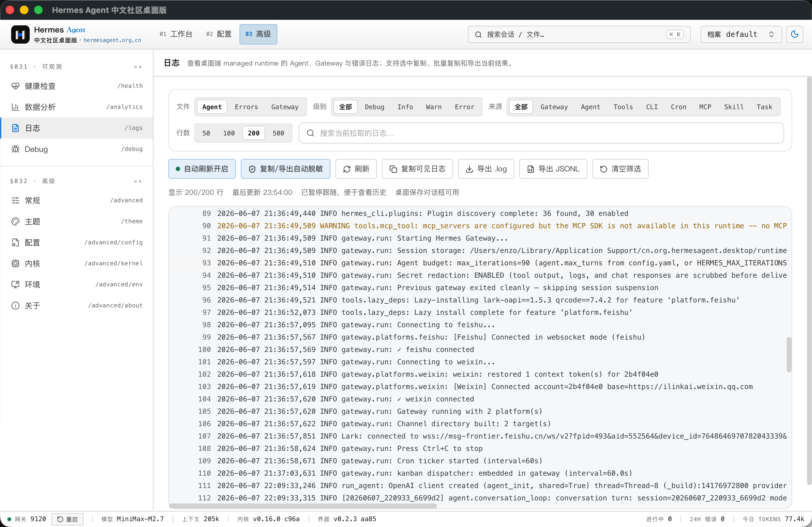The width and height of the screenshot is (812, 527).
Task: Click the green gateway status dot
Action: 9,519
